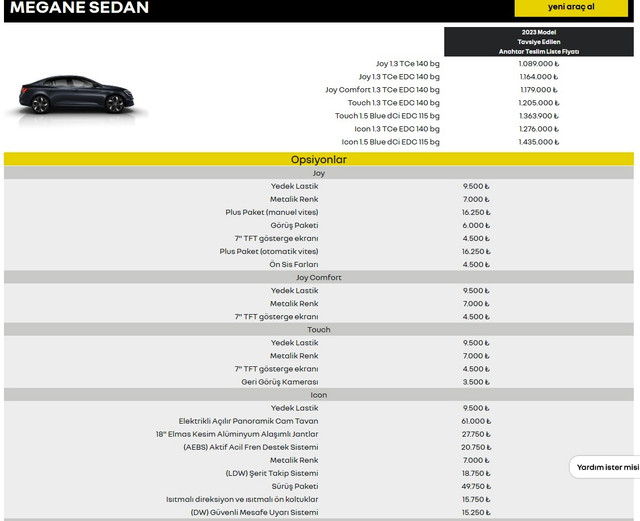Click the Megane Sedan car image
The image size is (640, 521).
[77, 96]
